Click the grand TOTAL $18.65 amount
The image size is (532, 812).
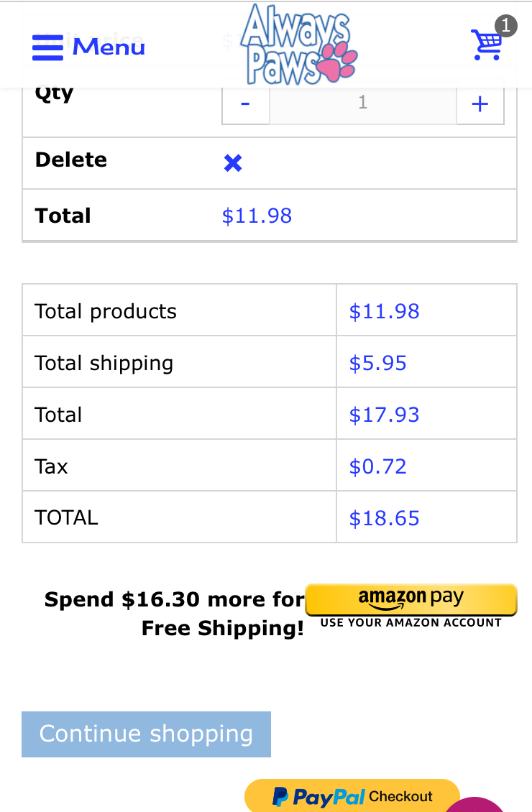click(384, 518)
